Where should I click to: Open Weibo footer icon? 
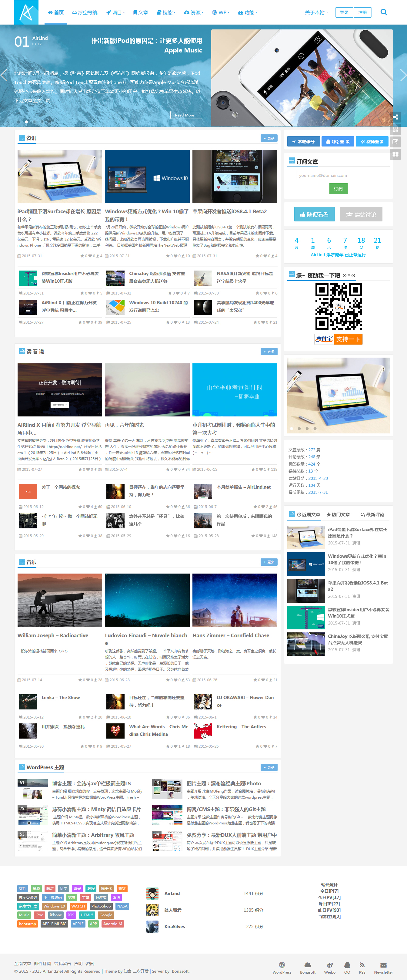pos(329,965)
